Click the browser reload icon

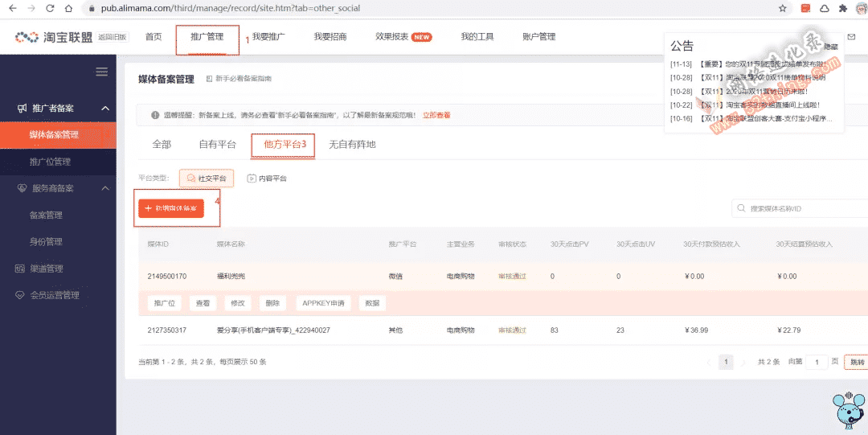[50, 8]
